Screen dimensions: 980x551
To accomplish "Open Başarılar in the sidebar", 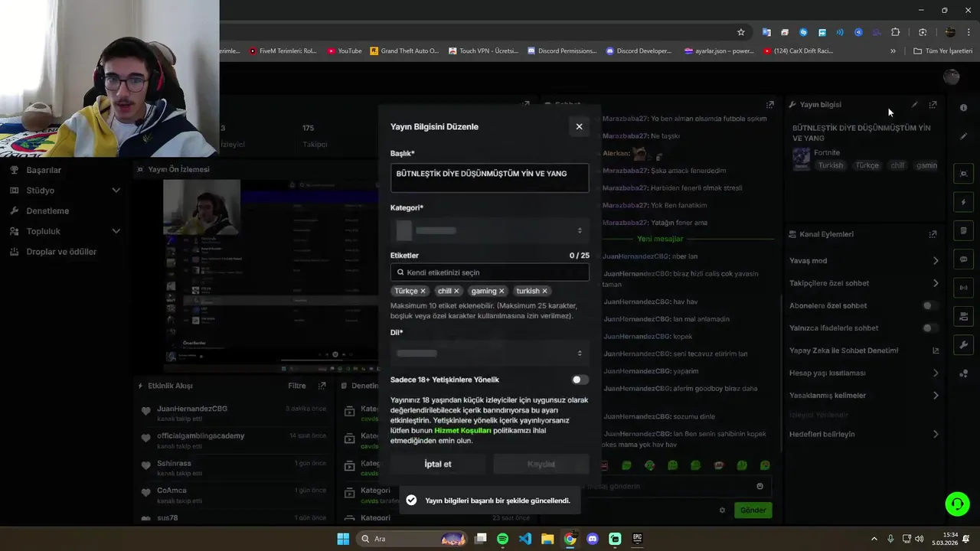I will click(44, 170).
